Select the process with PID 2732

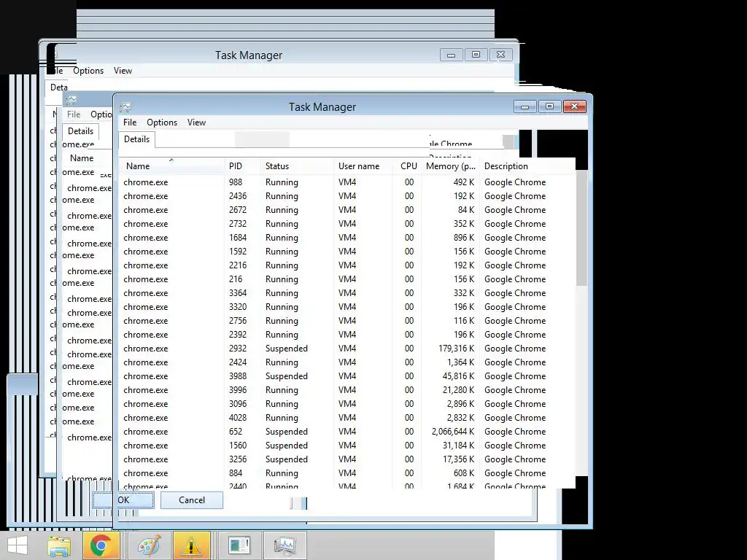tap(347, 223)
